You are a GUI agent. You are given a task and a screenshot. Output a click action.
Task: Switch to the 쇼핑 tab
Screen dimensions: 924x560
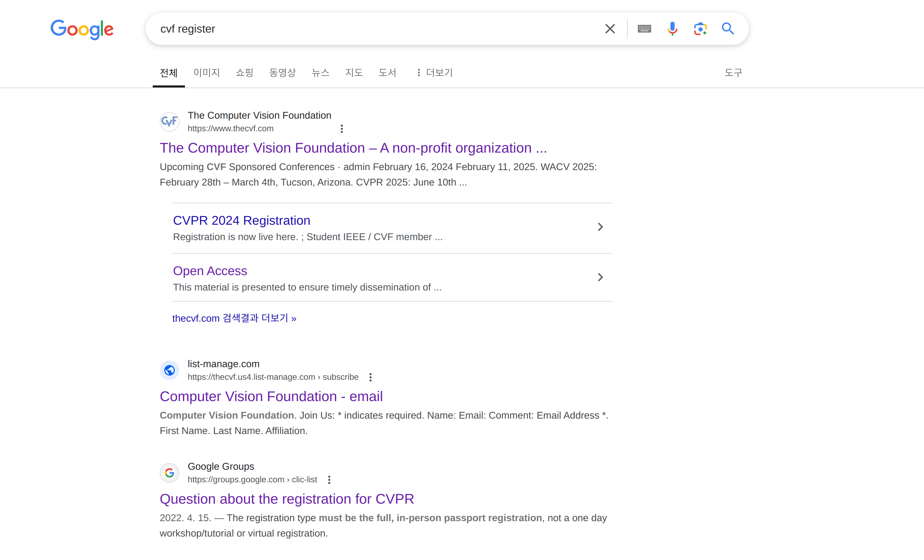pyautogui.click(x=244, y=72)
